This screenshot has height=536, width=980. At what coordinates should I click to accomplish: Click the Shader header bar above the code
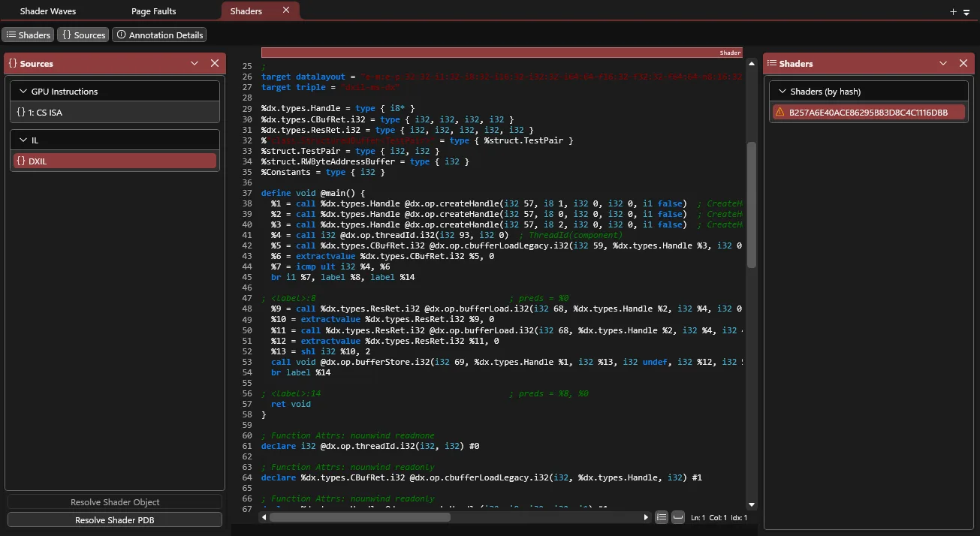pos(502,53)
